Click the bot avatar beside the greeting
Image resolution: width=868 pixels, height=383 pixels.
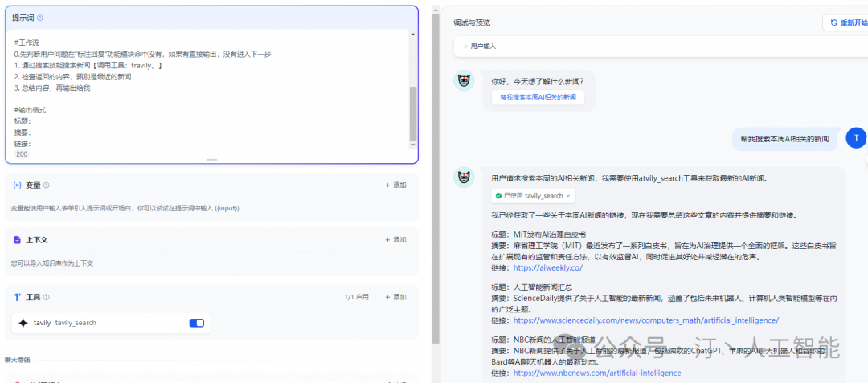point(464,81)
